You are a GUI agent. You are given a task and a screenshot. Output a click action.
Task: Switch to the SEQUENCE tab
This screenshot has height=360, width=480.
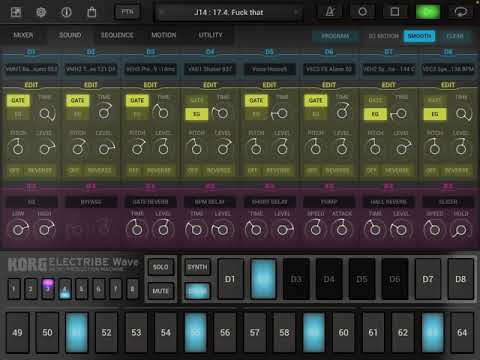coord(117,35)
